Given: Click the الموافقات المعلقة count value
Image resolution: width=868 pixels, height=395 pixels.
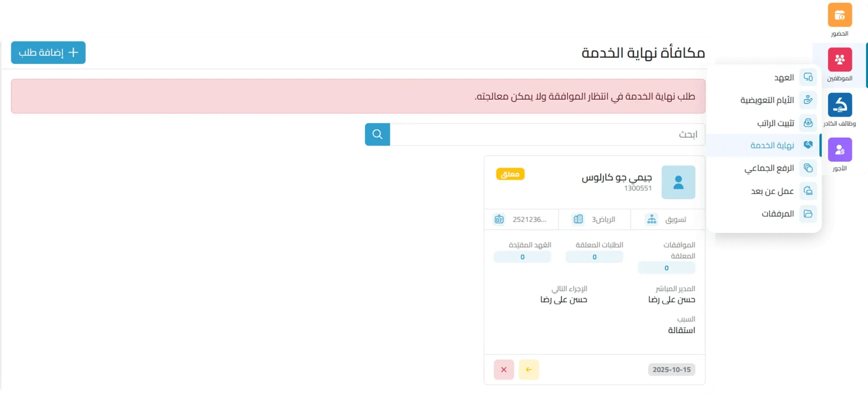Looking at the screenshot, I should 666,268.
